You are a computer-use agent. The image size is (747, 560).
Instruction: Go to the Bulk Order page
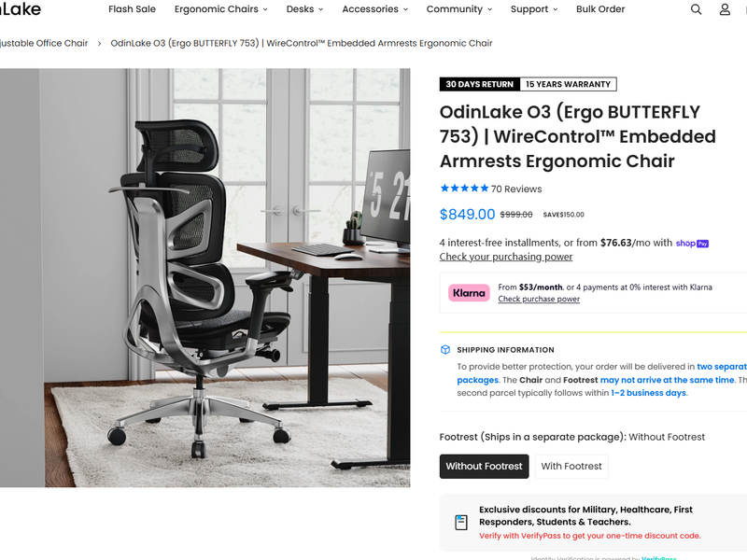point(600,9)
